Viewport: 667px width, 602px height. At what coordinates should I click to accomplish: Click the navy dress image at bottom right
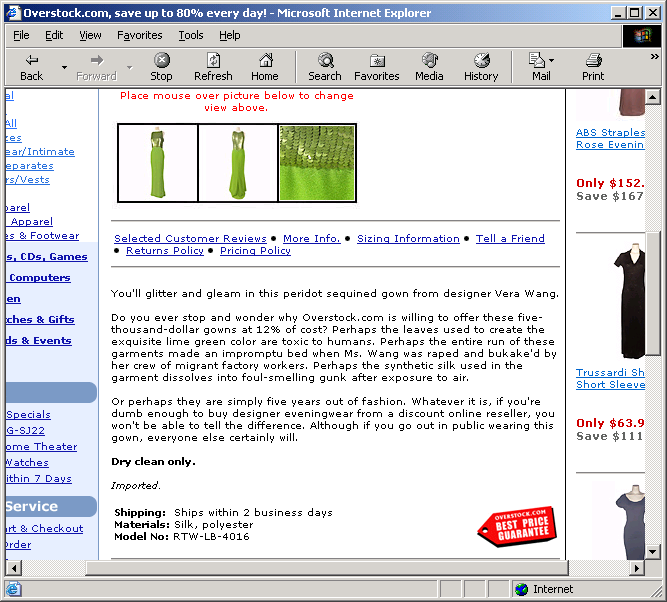click(x=630, y=522)
